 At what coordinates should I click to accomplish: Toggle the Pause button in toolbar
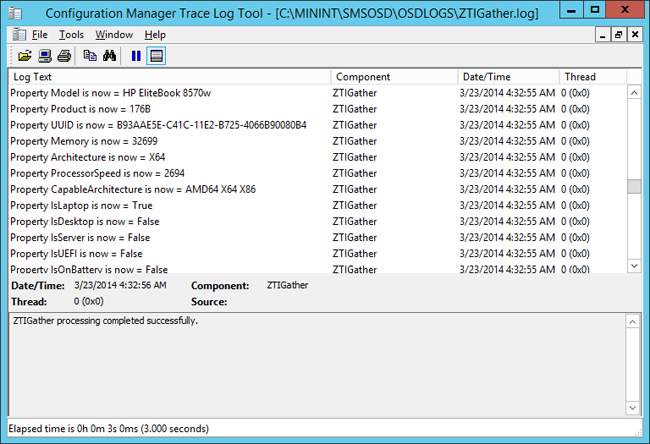pyautogui.click(x=136, y=56)
